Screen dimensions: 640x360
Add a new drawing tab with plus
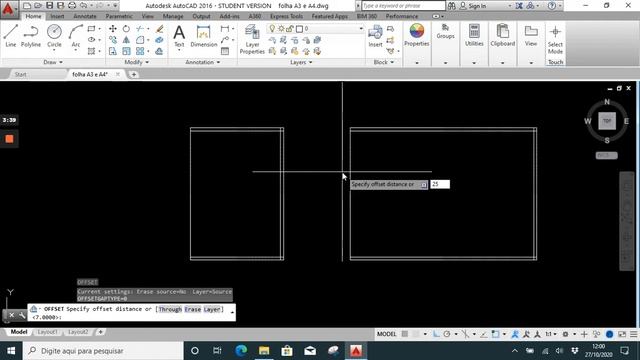point(134,74)
